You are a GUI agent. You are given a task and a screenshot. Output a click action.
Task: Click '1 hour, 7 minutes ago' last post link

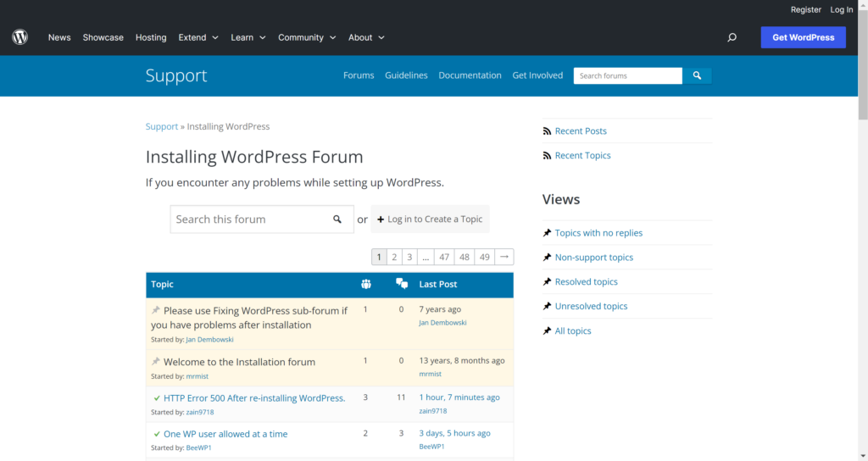click(459, 397)
